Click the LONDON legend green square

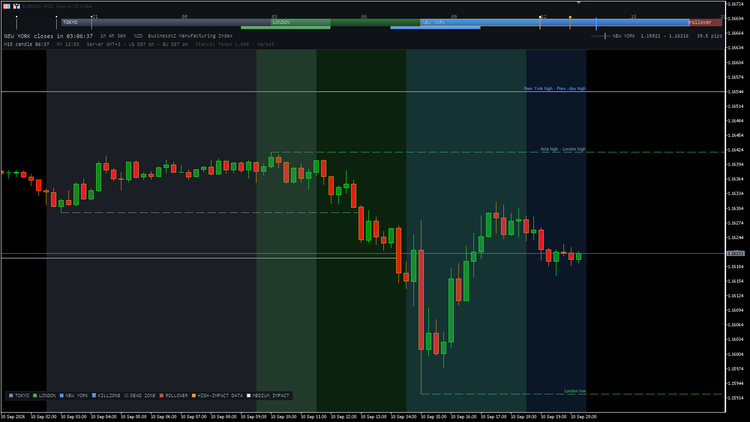click(x=35, y=396)
